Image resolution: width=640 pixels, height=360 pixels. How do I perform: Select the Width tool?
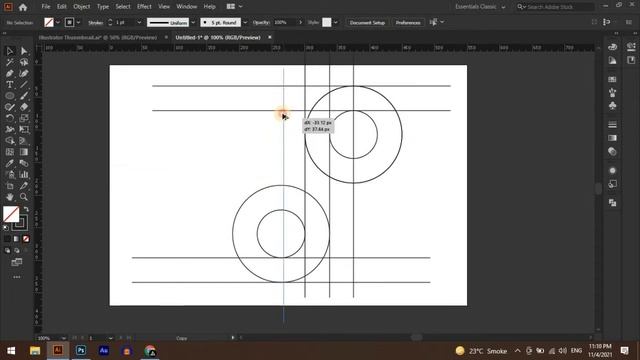(10, 129)
